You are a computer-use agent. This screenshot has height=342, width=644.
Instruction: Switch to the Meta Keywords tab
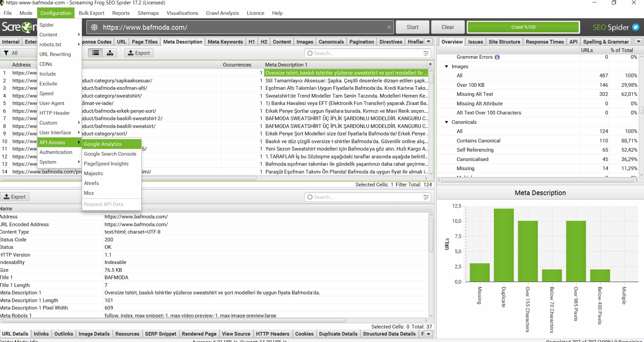tap(225, 42)
